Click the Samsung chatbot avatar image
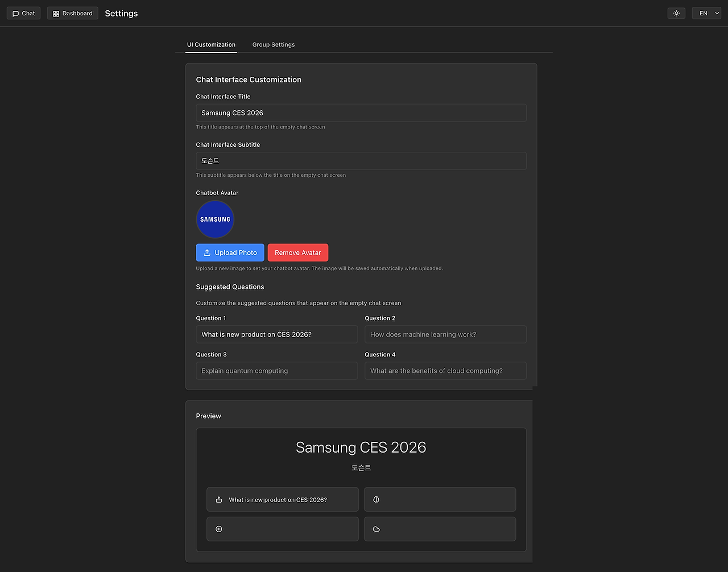Viewport: 728px width, 572px height. [215, 219]
